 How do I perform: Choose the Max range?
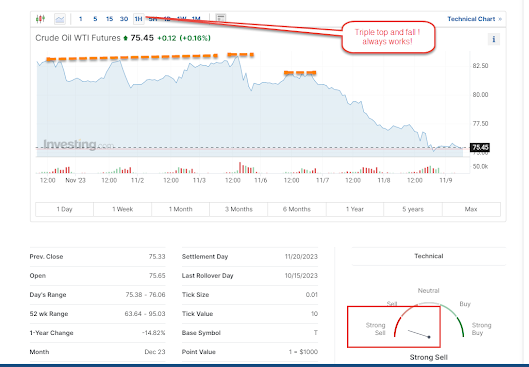pos(471,209)
